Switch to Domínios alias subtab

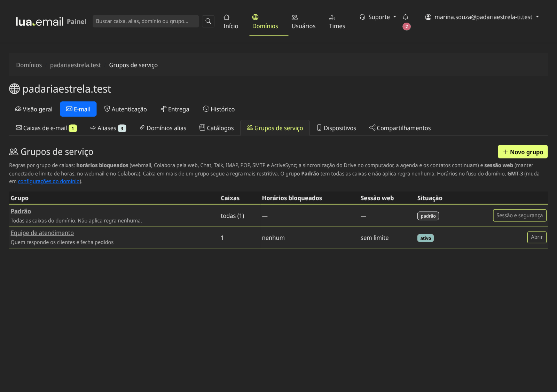pos(163,128)
